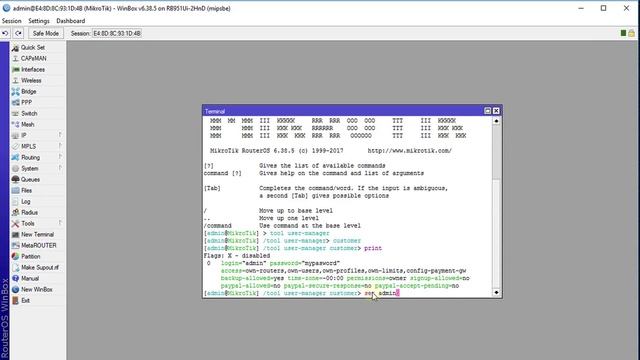The height and width of the screenshot is (360, 640).
Task: Open New Terminal from sidebar
Action: (38, 235)
